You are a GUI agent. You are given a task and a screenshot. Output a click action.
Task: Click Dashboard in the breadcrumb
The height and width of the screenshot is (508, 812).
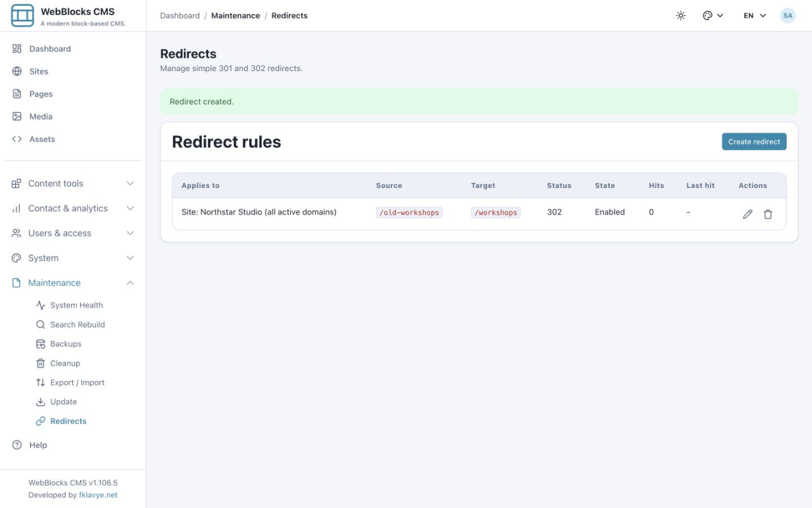(180, 15)
